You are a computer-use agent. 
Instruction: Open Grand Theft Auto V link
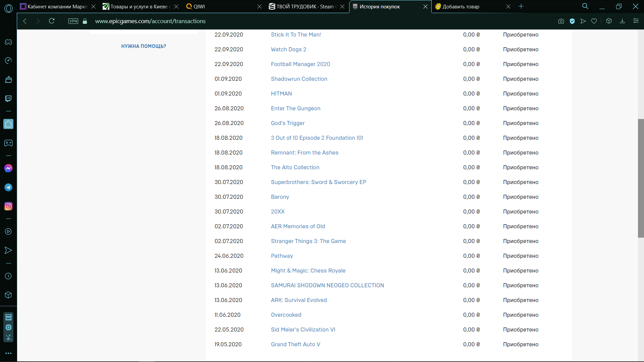[x=296, y=344]
